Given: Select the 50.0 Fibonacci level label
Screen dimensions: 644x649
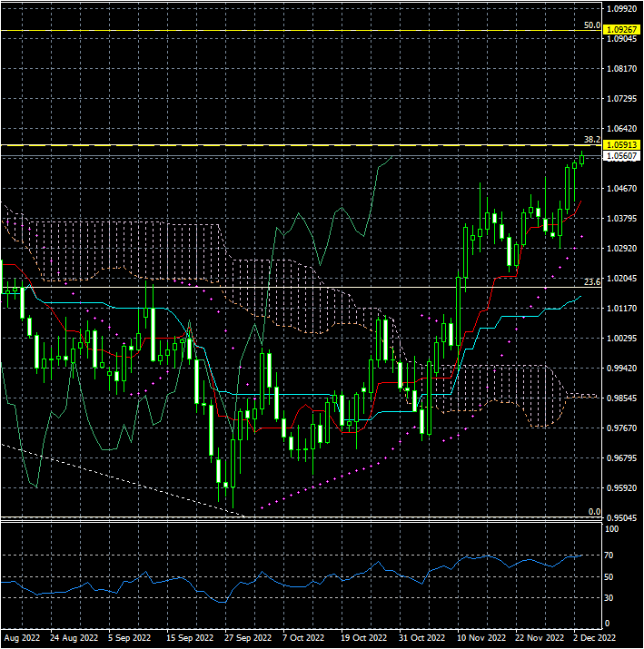Looking at the screenshot, I should pos(592,25).
